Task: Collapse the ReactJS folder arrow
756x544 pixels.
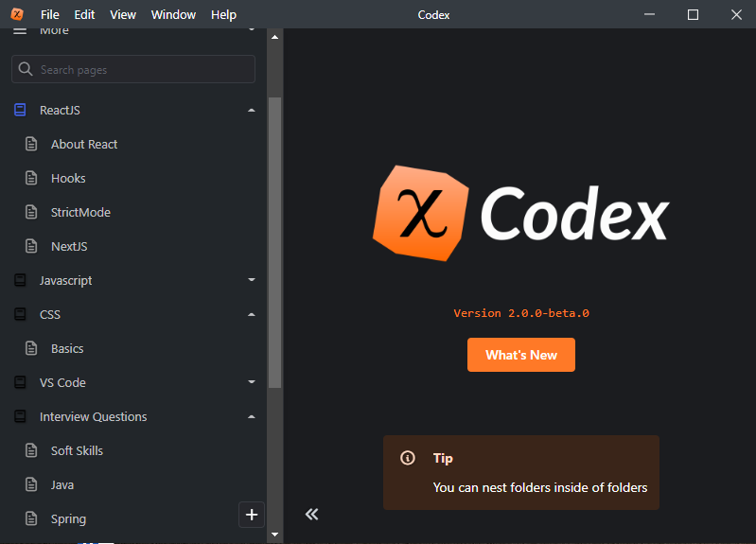Action: tap(251, 111)
